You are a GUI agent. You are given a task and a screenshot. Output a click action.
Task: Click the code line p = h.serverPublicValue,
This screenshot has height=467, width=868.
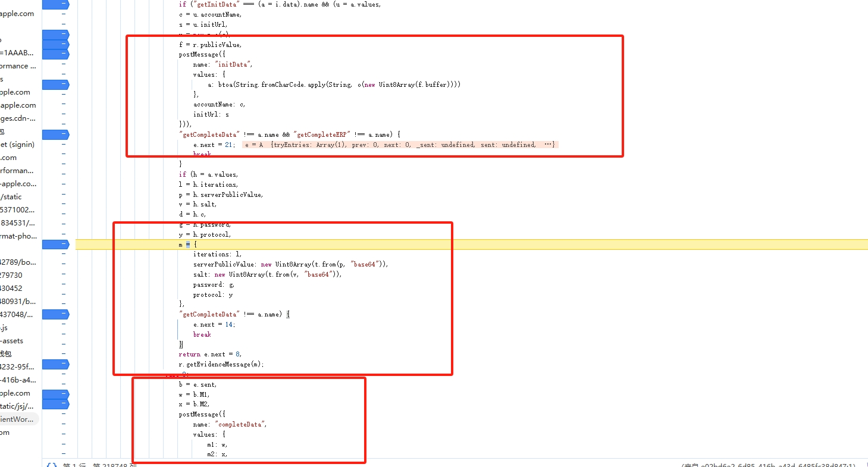(221, 195)
